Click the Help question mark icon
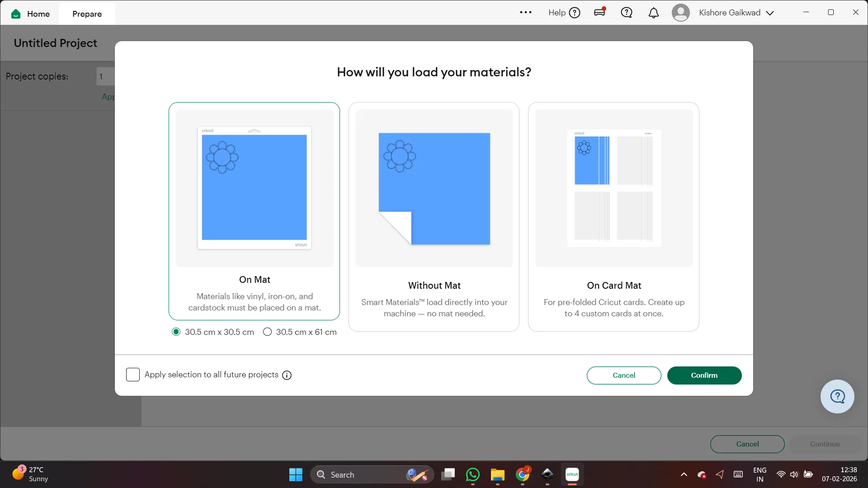Image resolution: width=868 pixels, height=488 pixels. pyautogui.click(x=574, y=13)
